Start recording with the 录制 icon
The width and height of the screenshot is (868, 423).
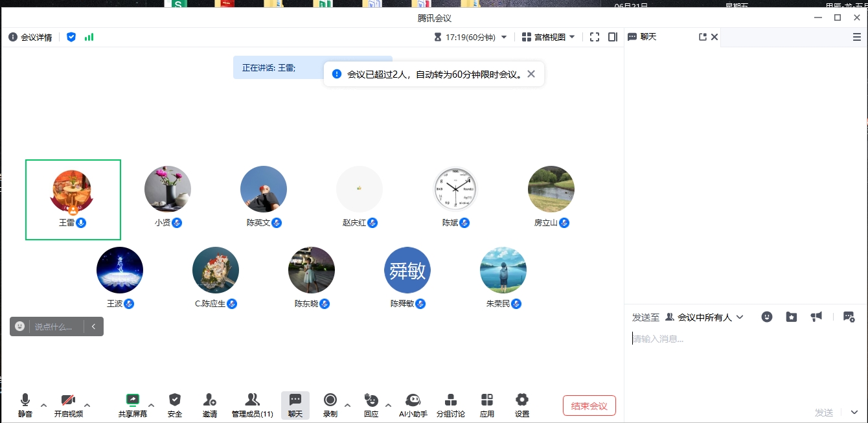point(330,400)
